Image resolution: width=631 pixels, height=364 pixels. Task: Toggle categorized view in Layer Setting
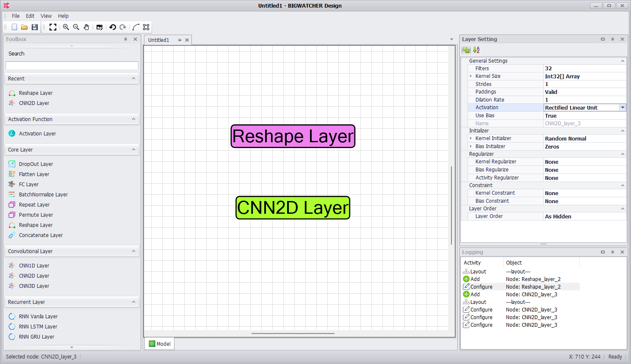[466, 50]
